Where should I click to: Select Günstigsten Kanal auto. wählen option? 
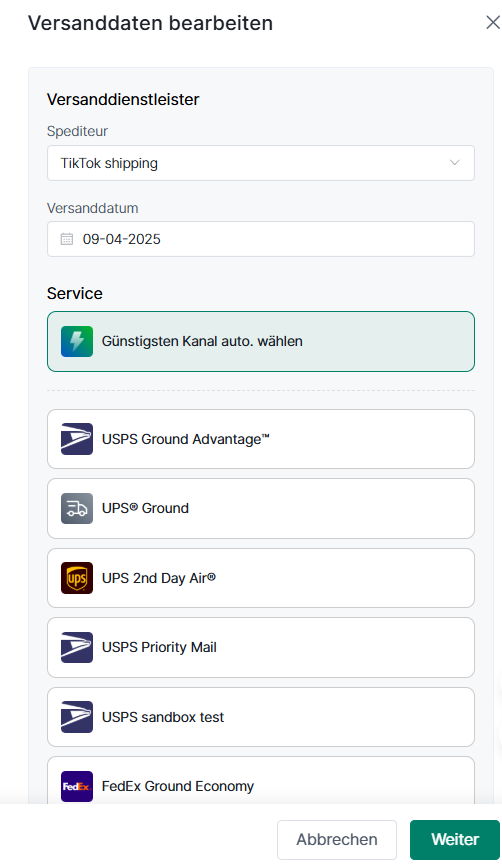pyautogui.click(x=261, y=342)
